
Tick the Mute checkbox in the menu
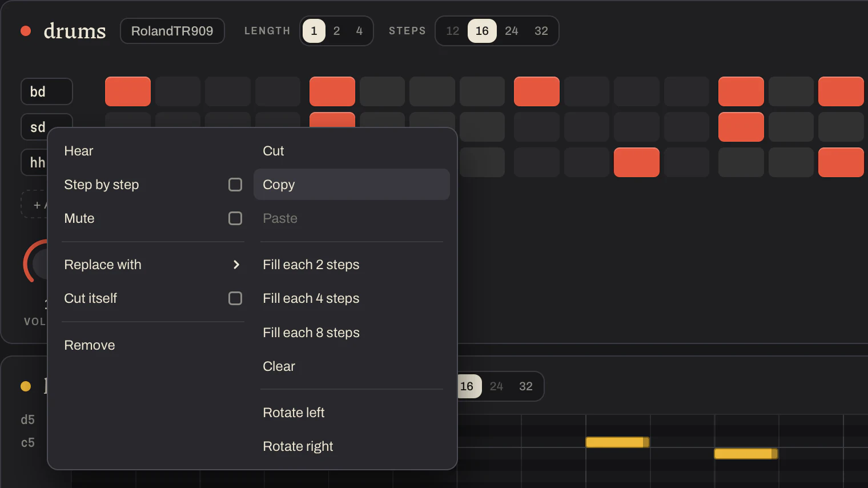pos(235,218)
